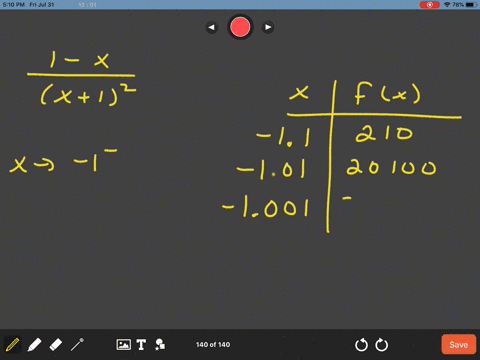Open the insert image tool
The height and width of the screenshot is (360, 480).
[123, 344]
